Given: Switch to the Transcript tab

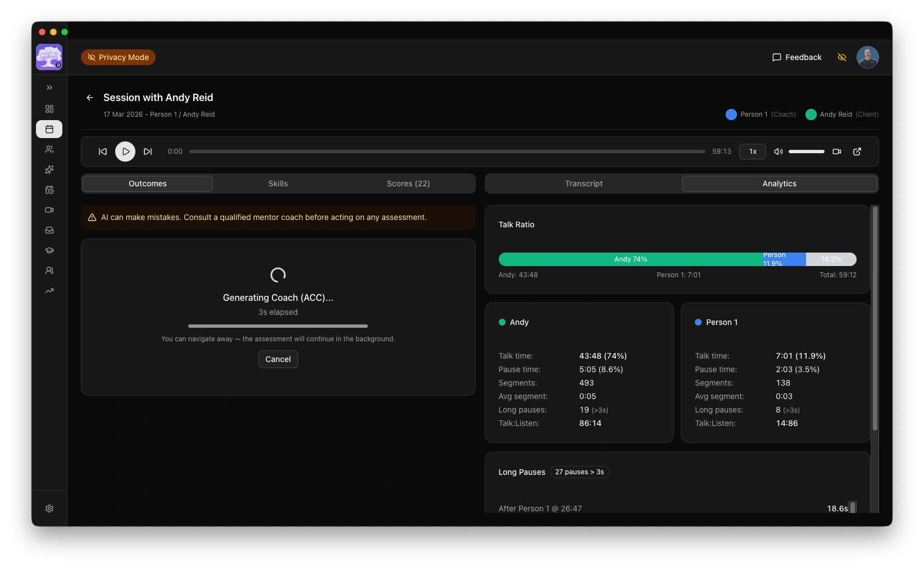Looking at the screenshot, I should (x=584, y=184).
